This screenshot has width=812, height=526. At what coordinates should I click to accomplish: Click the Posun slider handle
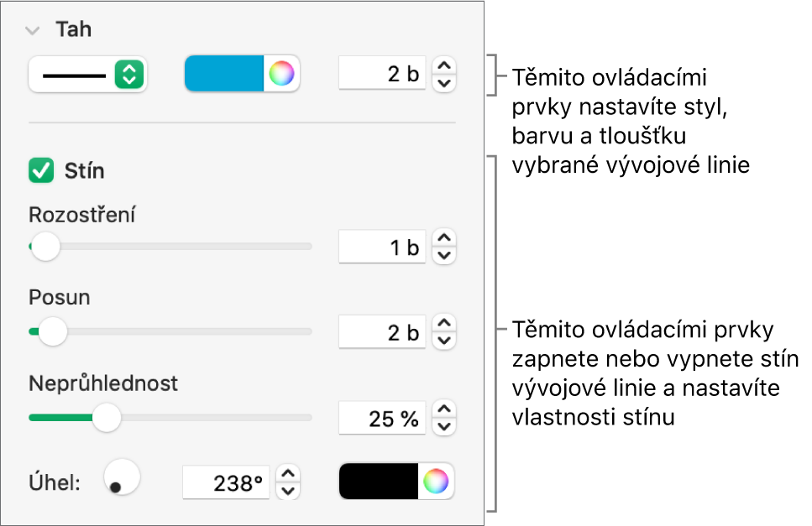(x=54, y=331)
